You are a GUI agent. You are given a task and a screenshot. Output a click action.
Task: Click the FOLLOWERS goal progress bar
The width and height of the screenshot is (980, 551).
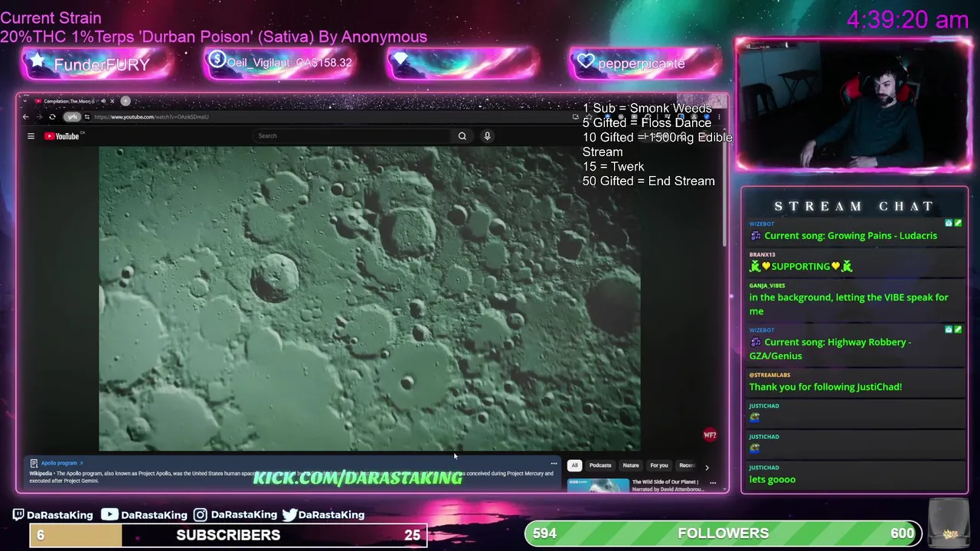tap(723, 533)
